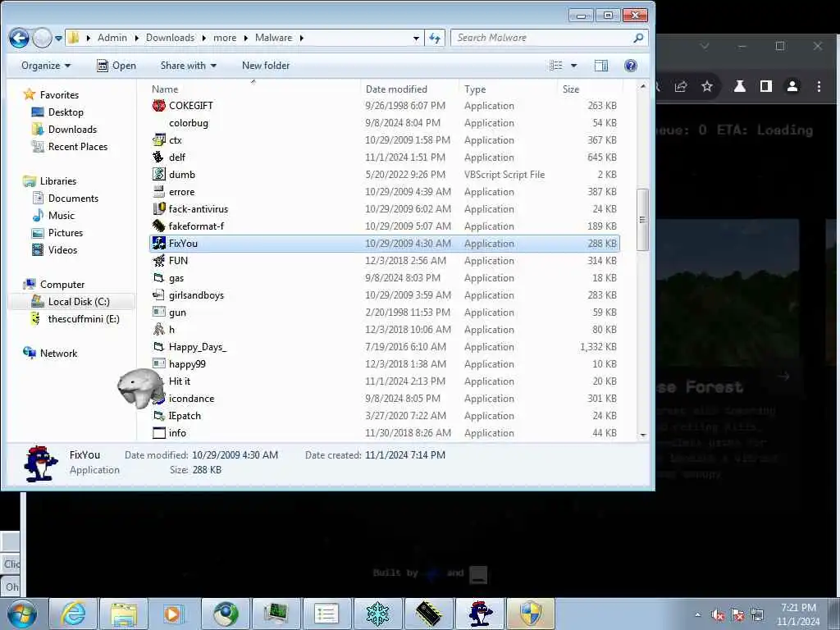Click the penguin app in taskbar

pos(481,614)
